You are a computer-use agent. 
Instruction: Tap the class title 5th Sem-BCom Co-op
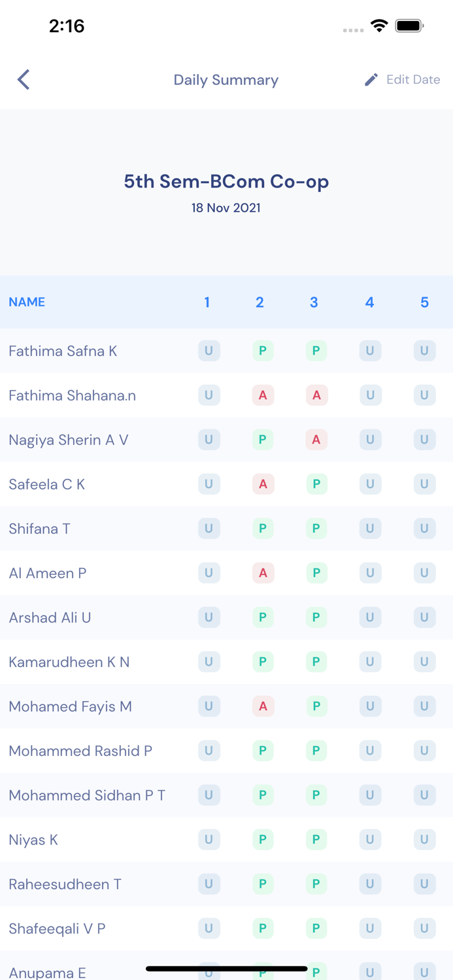coord(226,182)
